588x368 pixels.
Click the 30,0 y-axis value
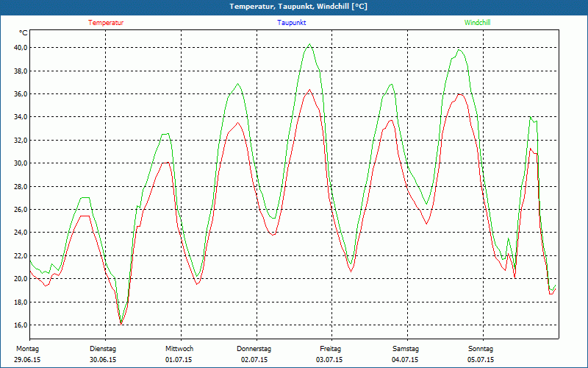(x=21, y=163)
